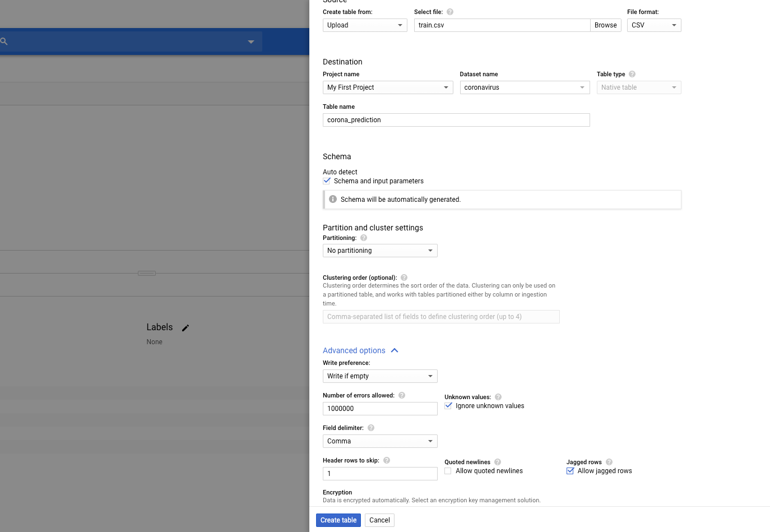Click the Browse button
Image resolution: width=770 pixels, height=532 pixels.
point(606,25)
